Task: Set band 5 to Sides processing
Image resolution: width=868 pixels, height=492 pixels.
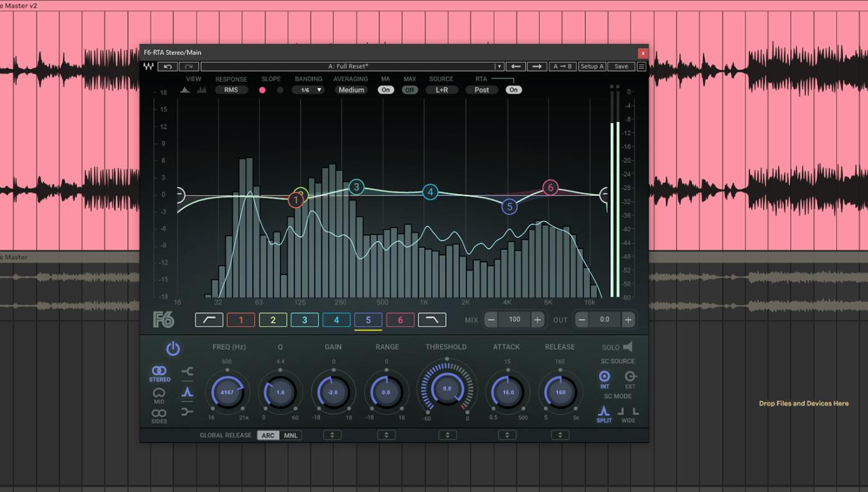Action: click(159, 416)
